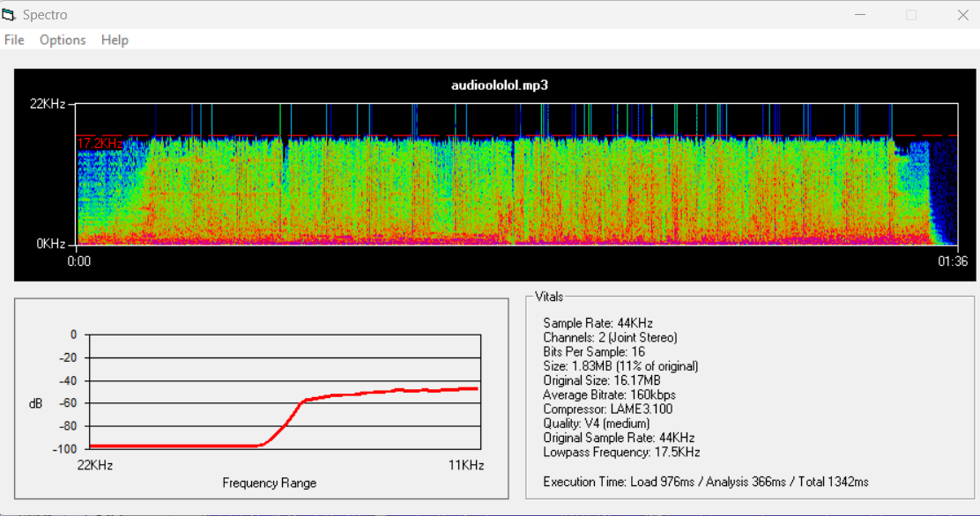The image size is (980, 516).
Task: Click the Channels: 2 (Joint Stereo) line
Action: click(610, 337)
